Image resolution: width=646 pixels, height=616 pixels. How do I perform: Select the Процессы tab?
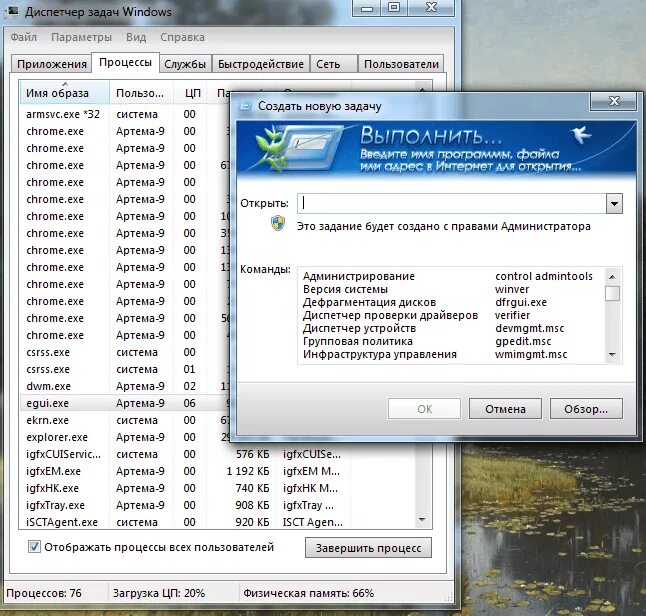tap(125, 63)
